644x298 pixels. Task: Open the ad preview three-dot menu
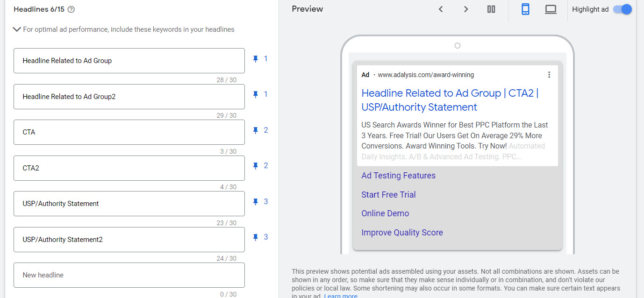click(549, 75)
